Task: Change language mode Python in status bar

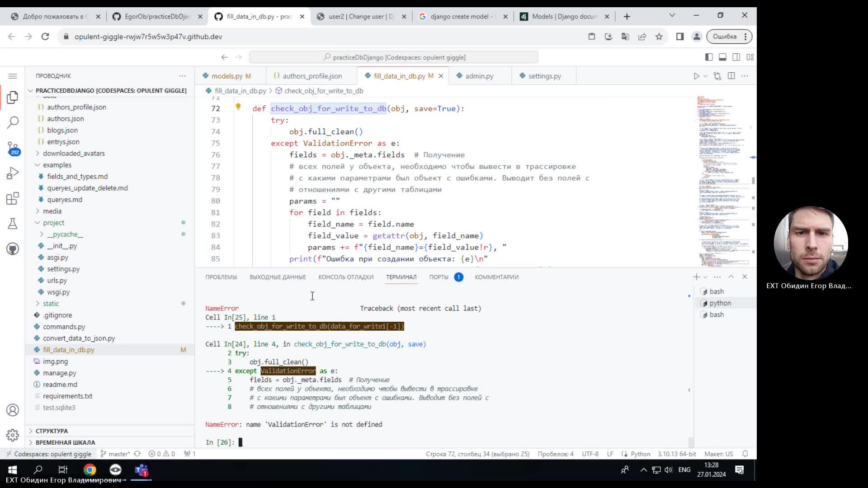Action: (640, 454)
